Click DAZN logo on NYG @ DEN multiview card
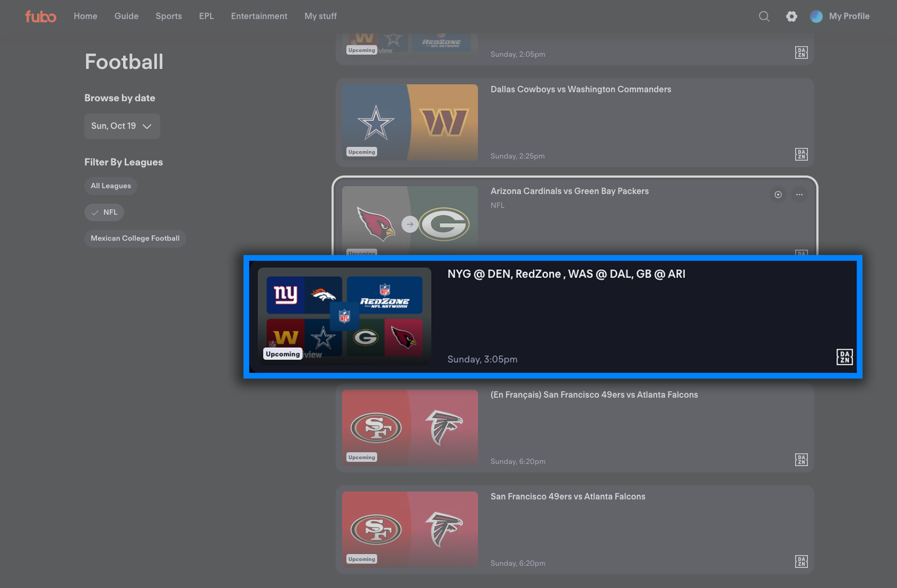 click(x=844, y=357)
